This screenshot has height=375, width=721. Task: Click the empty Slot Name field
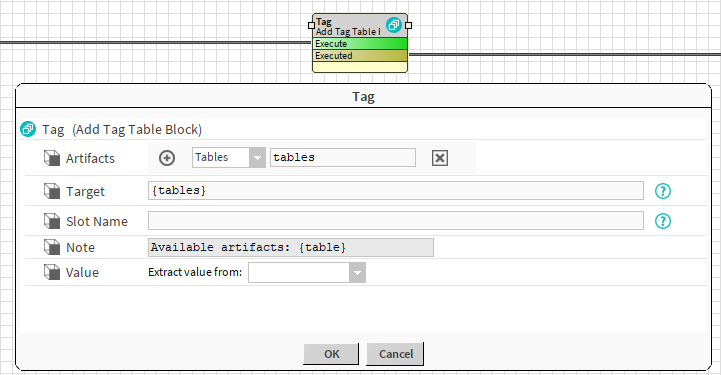(x=395, y=221)
